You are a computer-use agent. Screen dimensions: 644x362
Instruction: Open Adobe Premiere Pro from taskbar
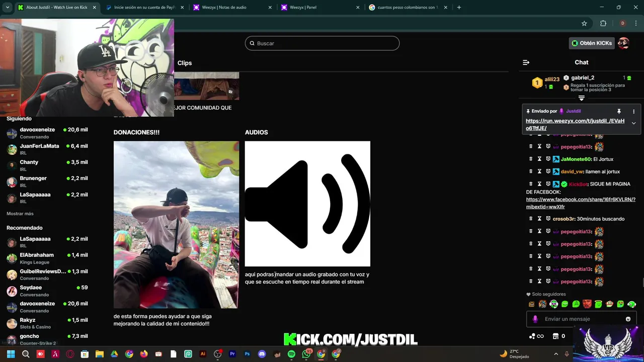232,354
